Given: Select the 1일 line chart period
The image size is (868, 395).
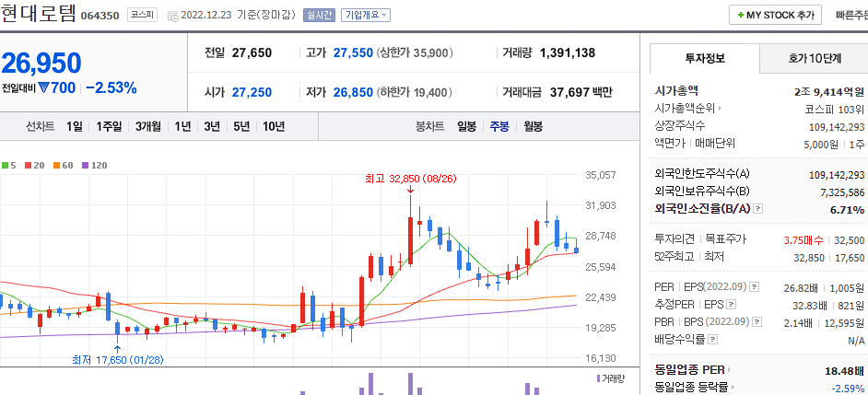Looking at the screenshot, I should pos(75,127).
